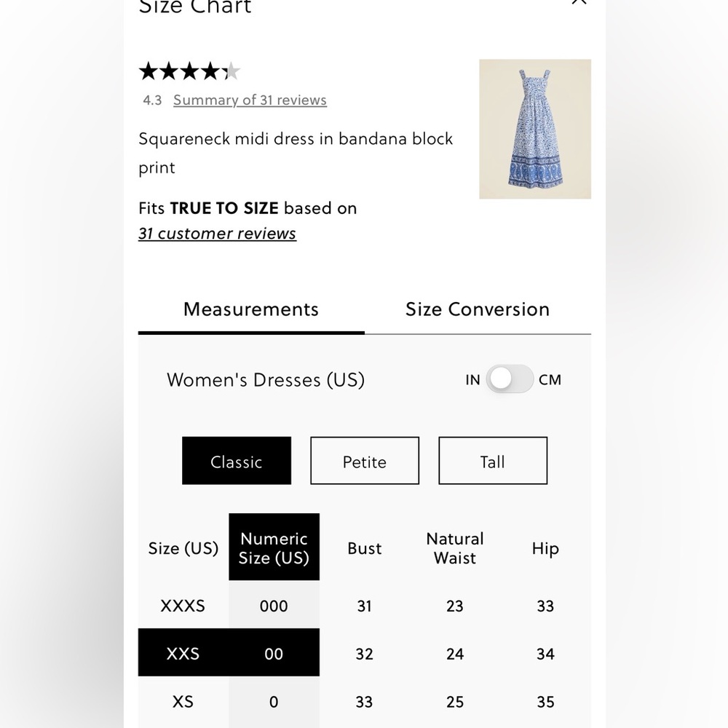Open the 31 customer reviews link
The width and height of the screenshot is (728, 728).
[217, 234]
